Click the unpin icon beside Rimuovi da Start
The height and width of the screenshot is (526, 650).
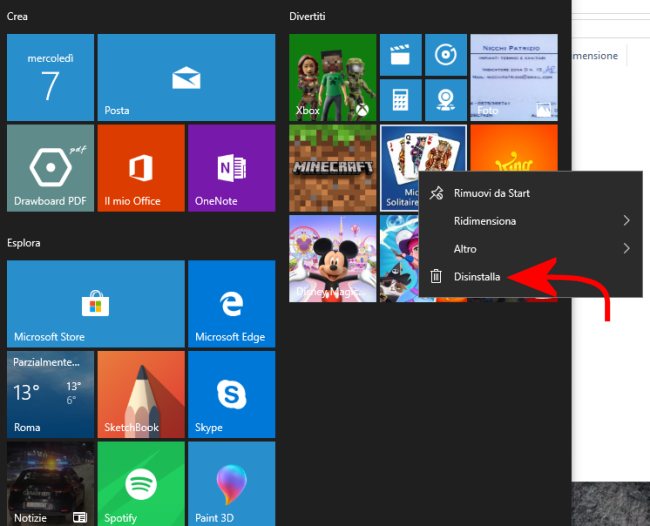point(436,193)
